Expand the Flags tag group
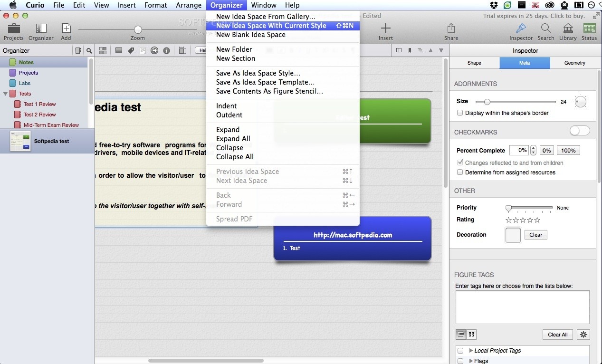Image resolution: width=602 pixels, height=364 pixels. [471, 361]
